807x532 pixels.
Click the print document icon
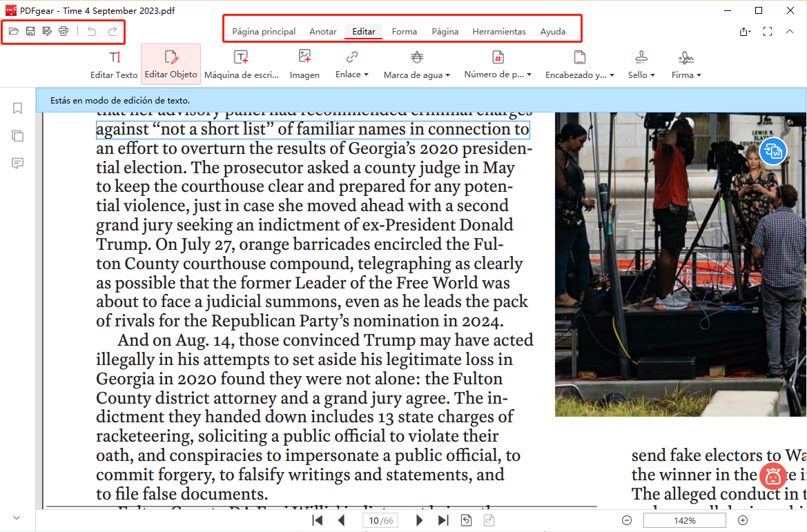64,30
